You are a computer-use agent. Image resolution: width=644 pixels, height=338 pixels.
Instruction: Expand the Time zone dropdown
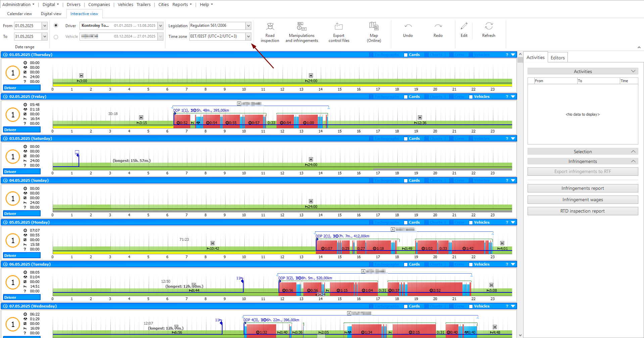click(248, 36)
